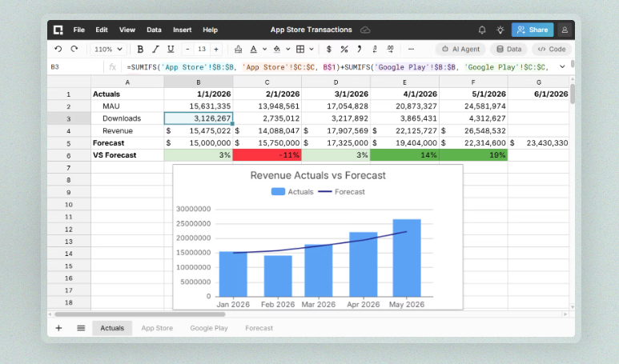Click the Data toolbar button
The width and height of the screenshot is (619, 364).
click(508, 50)
